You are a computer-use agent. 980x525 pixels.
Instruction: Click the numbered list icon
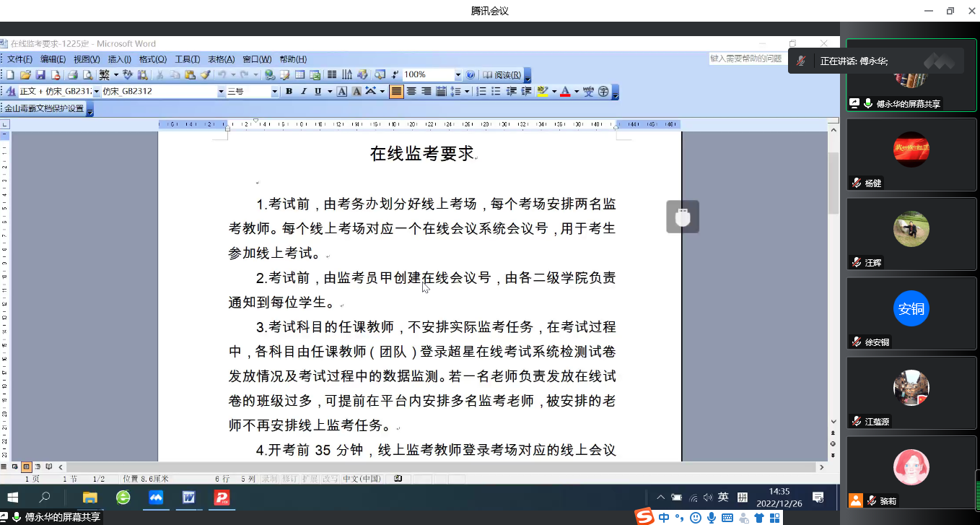pyautogui.click(x=481, y=92)
